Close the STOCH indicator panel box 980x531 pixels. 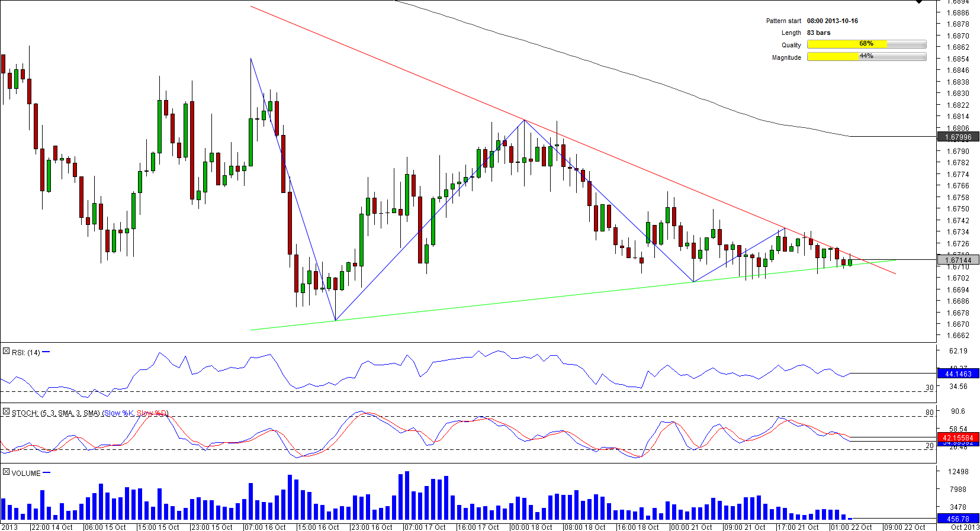coord(6,411)
